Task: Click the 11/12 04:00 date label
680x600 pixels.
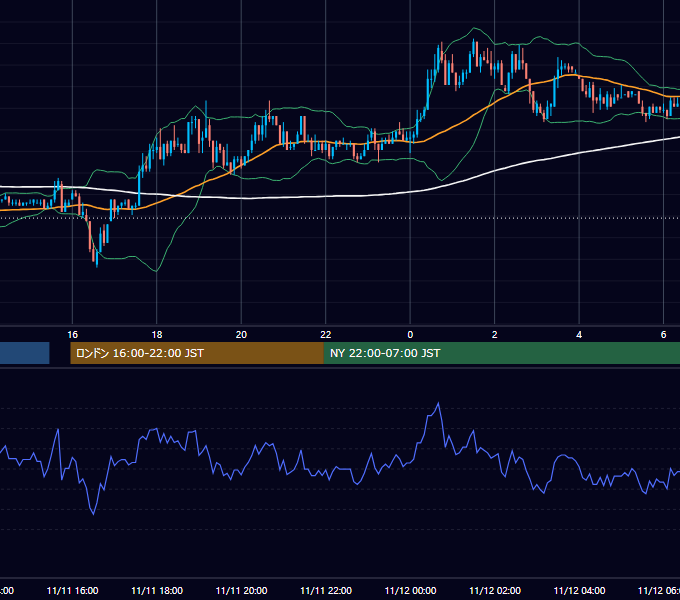Action: [x=579, y=590]
